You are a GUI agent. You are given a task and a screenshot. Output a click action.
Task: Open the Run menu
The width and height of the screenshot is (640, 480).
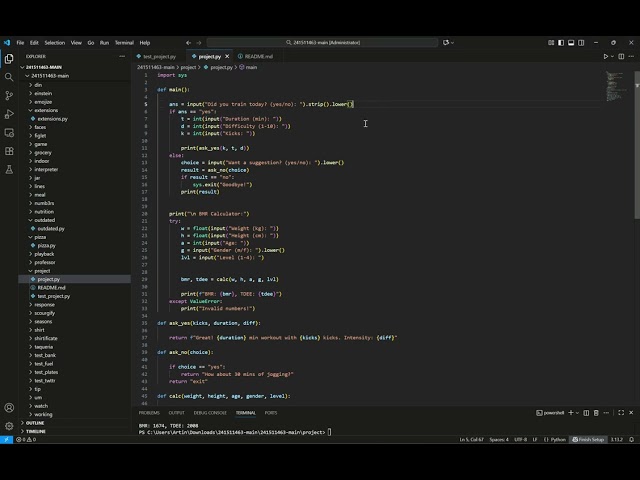[x=104, y=42]
